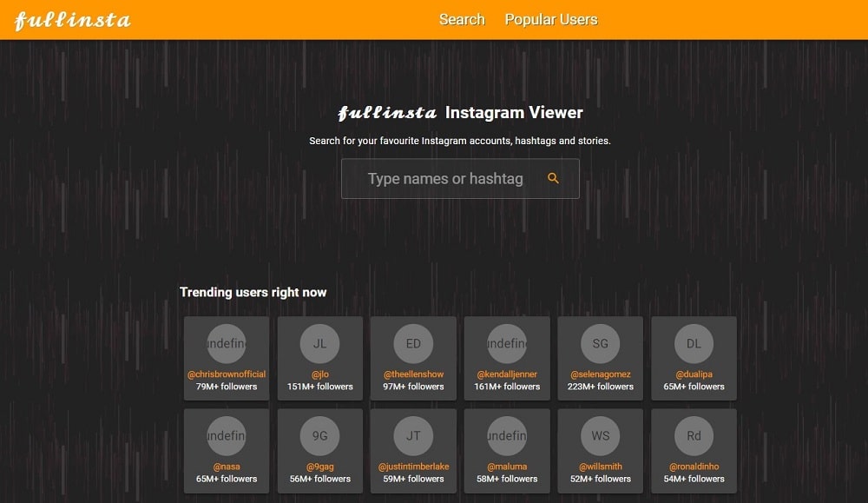Screen dimensions: 868x503
Task: Click the fullinsta Instagram Viewer title
Action: (460, 112)
